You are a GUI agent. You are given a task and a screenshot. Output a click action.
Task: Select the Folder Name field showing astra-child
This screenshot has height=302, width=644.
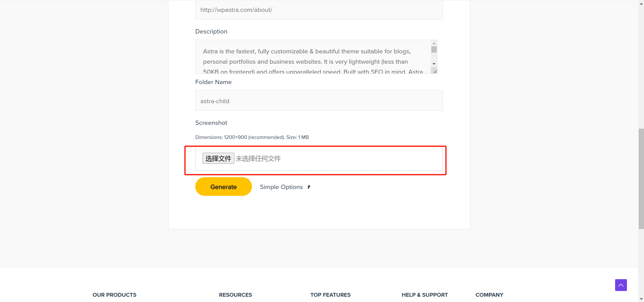pos(318,101)
